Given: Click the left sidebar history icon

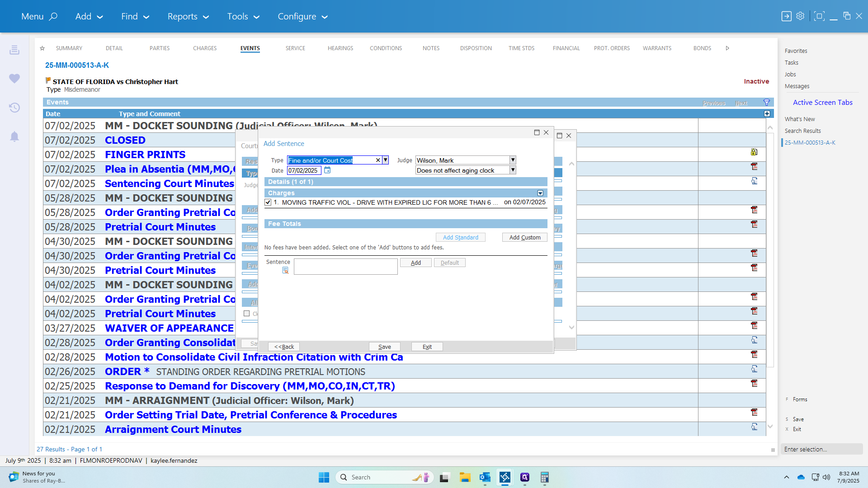Looking at the screenshot, I should coord(14,108).
